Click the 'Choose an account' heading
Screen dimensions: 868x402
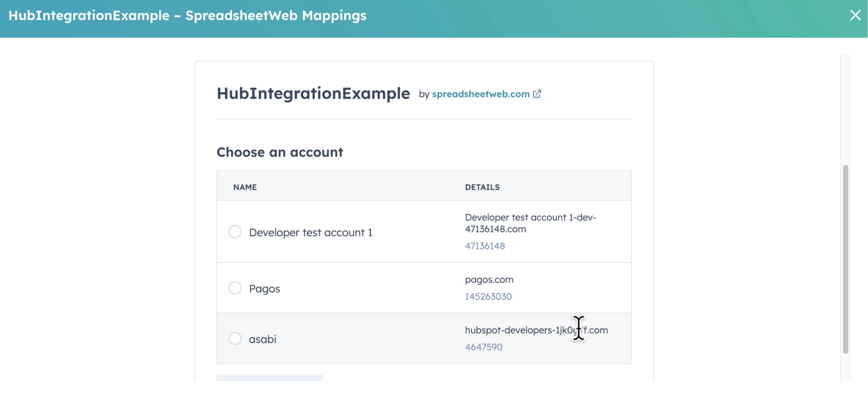[280, 152]
